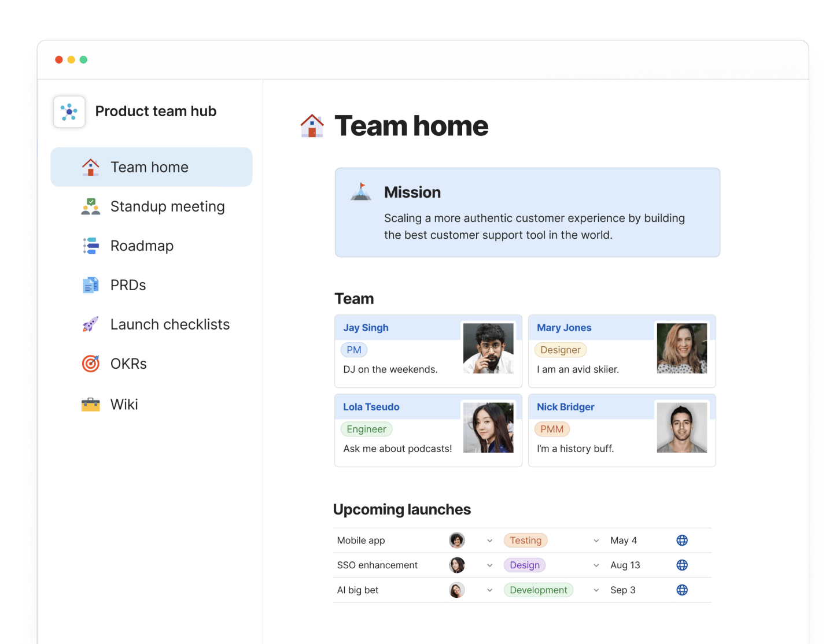Image resolution: width=833 pixels, height=644 pixels.
Task: Open the Roadmap page from the sidebar
Action: point(142,246)
